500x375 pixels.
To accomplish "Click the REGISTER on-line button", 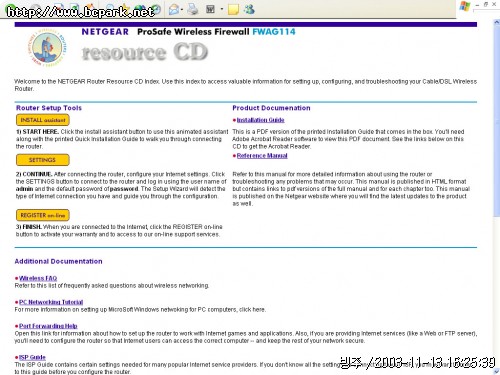I will point(43,215).
